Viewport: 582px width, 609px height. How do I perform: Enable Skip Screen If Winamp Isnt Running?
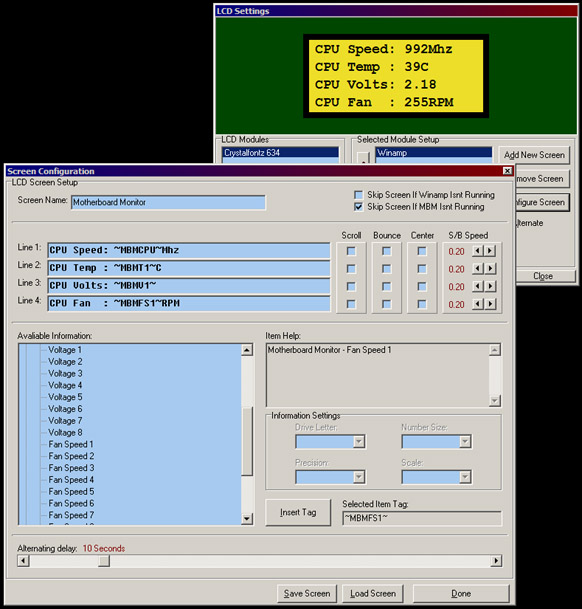pos(358,195)
